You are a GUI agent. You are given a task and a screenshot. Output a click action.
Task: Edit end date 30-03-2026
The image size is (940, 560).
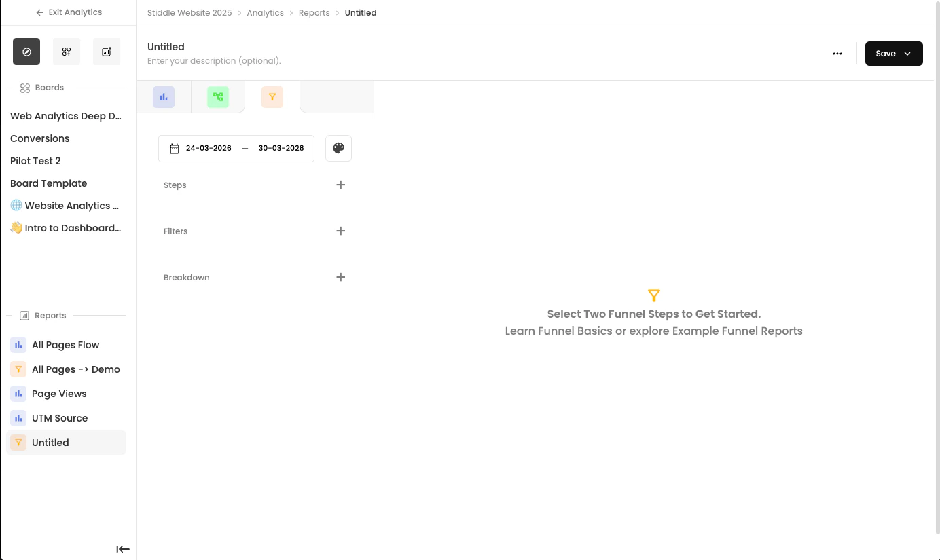coord(281,148)
